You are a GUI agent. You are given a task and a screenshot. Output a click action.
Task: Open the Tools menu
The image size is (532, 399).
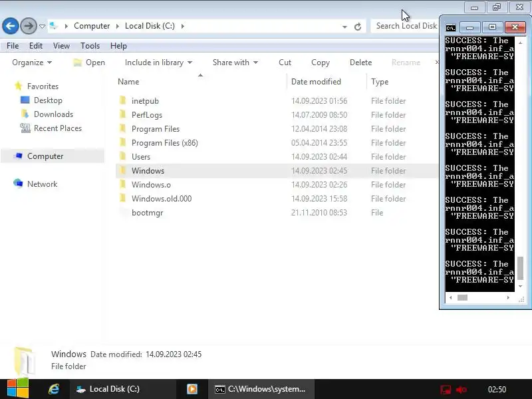coord(90,46)
